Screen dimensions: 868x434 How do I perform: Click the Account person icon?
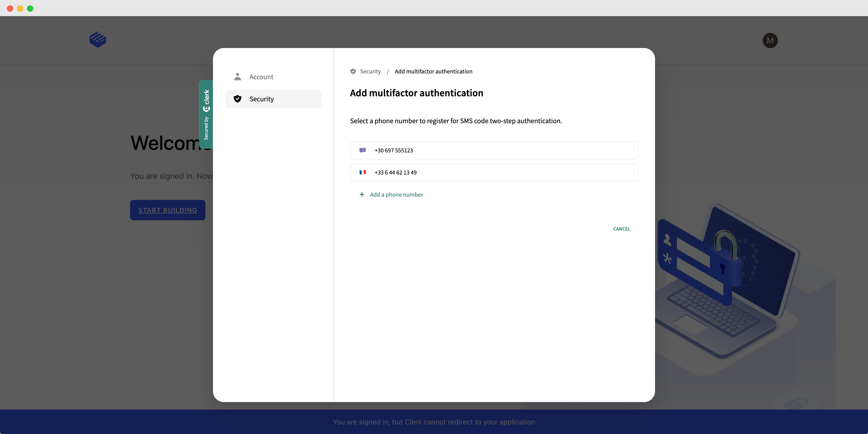238,77
